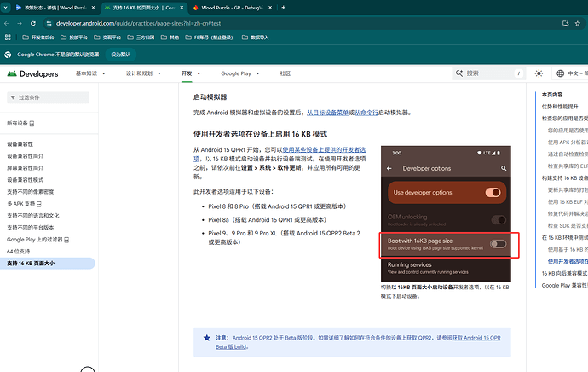Jump to 使用开发者选项 highlighted contents entry
The image size is (588, 372).
pos(568,262)
